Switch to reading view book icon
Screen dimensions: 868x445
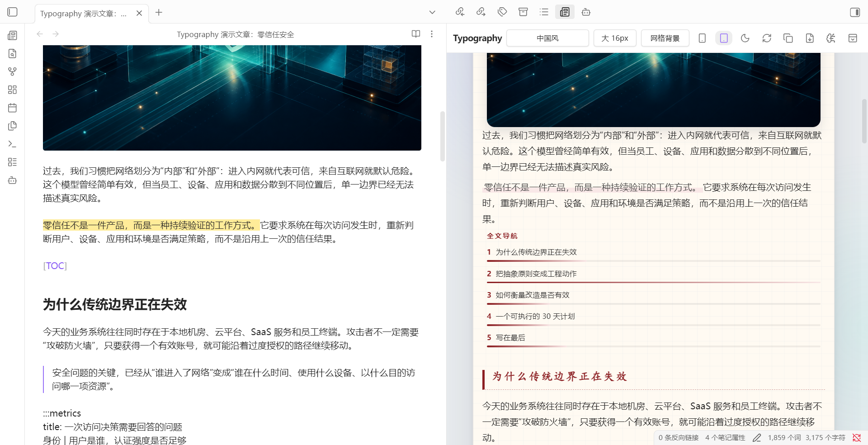[x=416, y=34]
